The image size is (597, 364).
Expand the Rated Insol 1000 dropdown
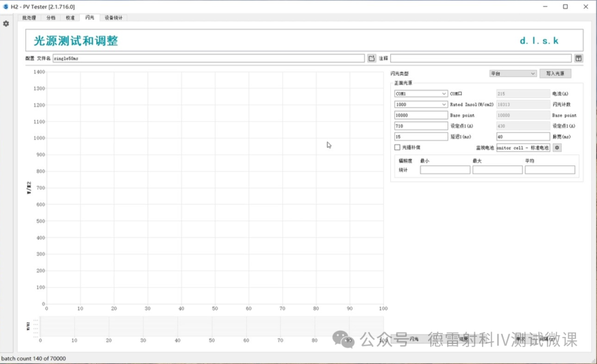(x=421, y=104)
